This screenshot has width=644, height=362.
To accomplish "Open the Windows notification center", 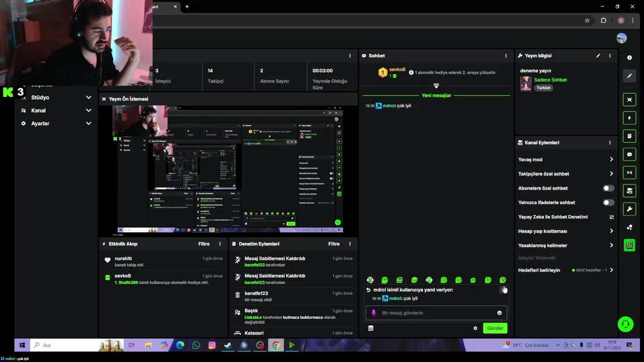I will (629, 345).
